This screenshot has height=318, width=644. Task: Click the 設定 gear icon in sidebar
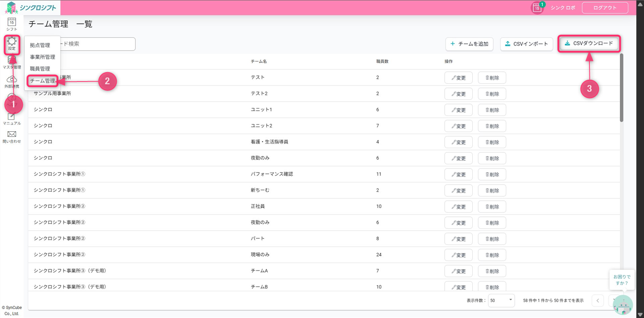coord(12,43)
